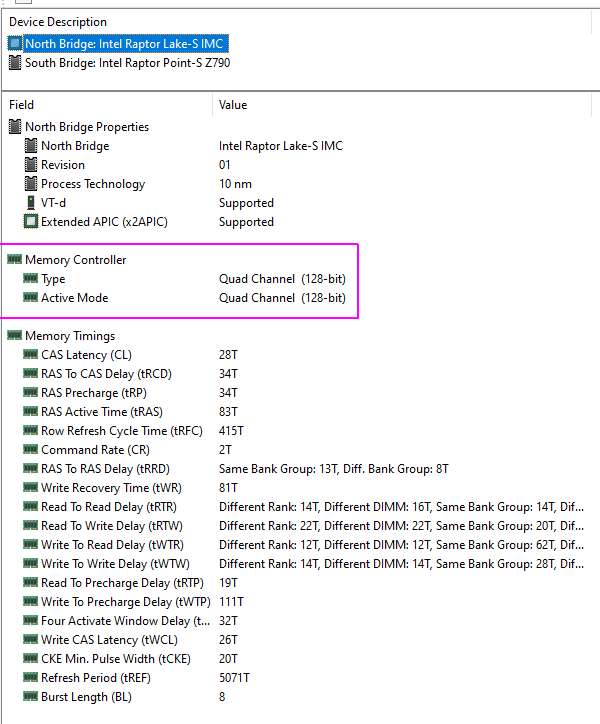Click the RAS Active Time (tRAS) icon
The height and width of the screenshot is (724, 600).
30,411
